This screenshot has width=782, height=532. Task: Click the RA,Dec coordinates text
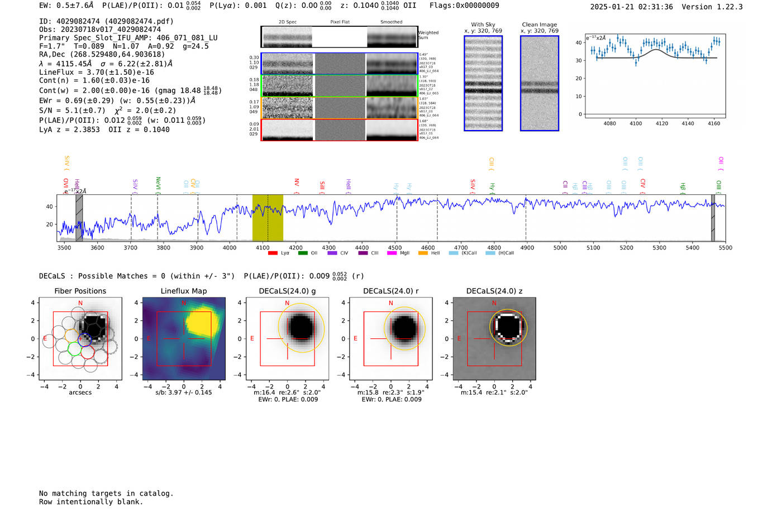pos(102,54)
